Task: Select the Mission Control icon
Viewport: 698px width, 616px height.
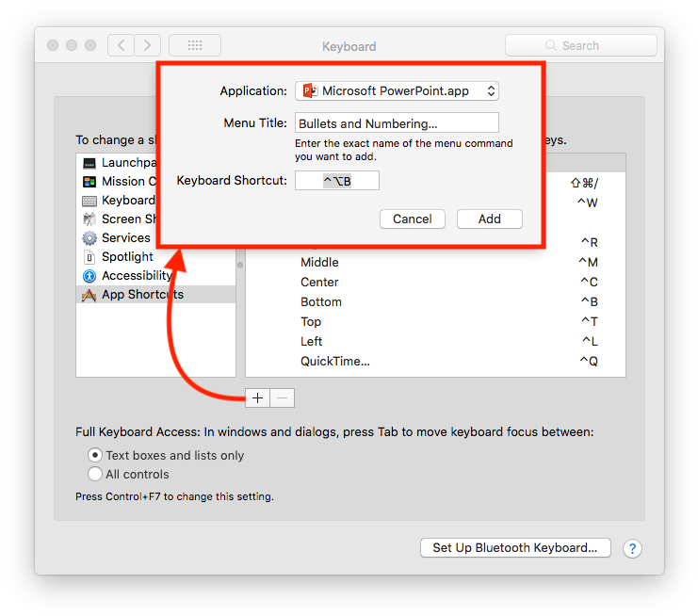Action: [89, 182]
